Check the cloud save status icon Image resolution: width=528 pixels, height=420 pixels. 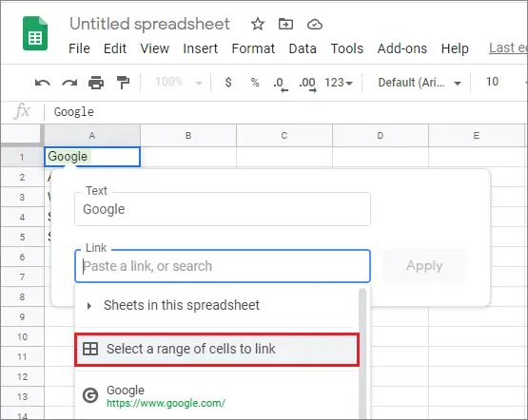click(x=315, y=24)
